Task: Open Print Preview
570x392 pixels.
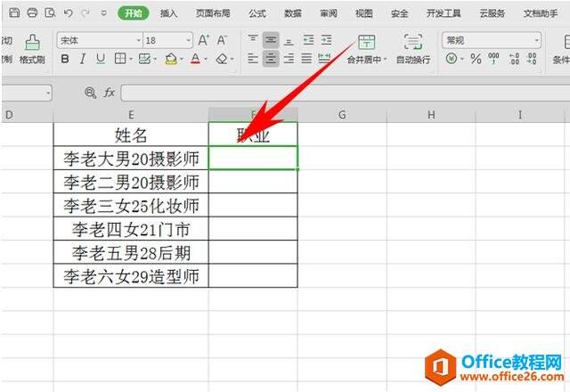Action: coord(50,13)
